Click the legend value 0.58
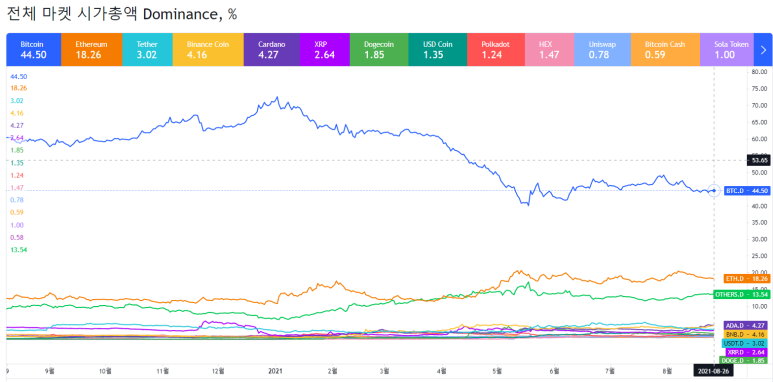Screen dimensions: 773x382 click(x=17, y=237)
